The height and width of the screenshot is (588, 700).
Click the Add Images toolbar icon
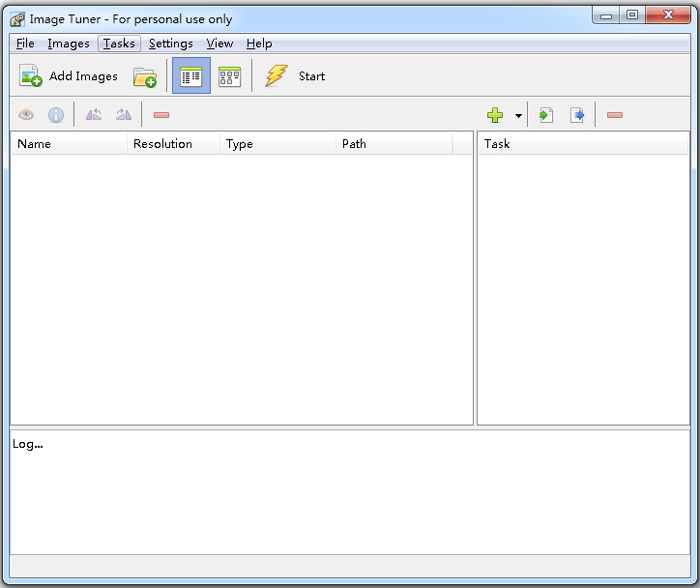[30, 75]
